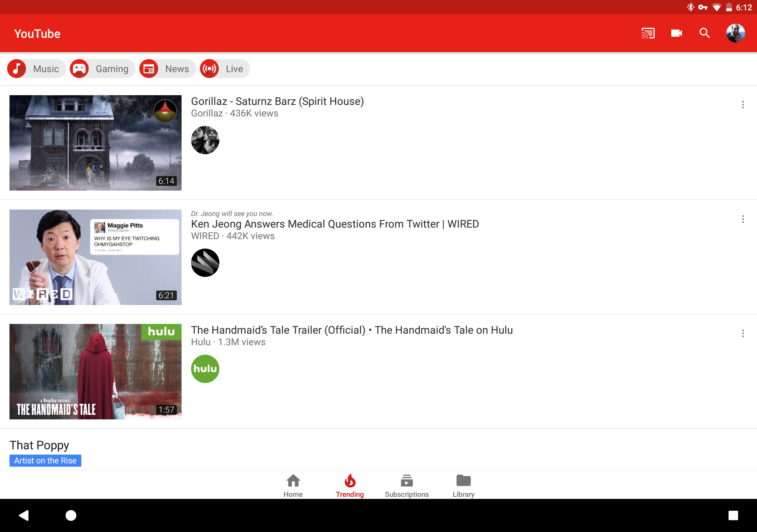Image resolution: width=757 pixels, height=532 pixels.
Task: Click the Music category chip icon
Action: coord(17,69)
